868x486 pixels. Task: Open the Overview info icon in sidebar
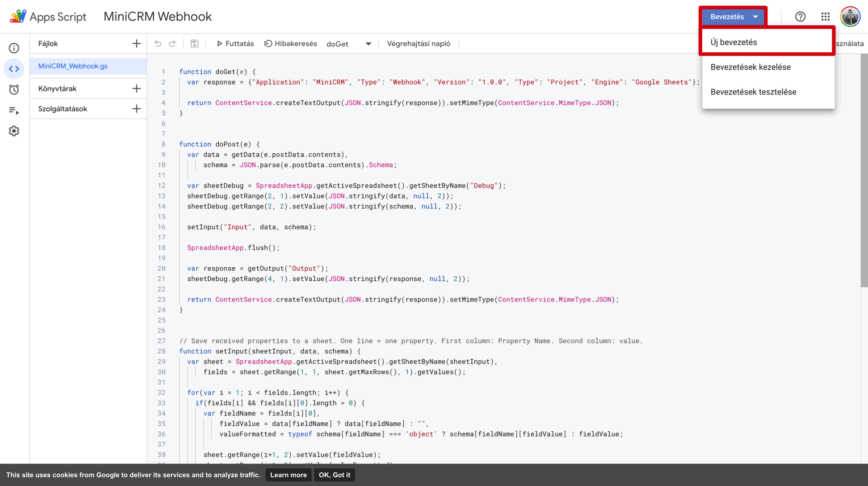14,48
